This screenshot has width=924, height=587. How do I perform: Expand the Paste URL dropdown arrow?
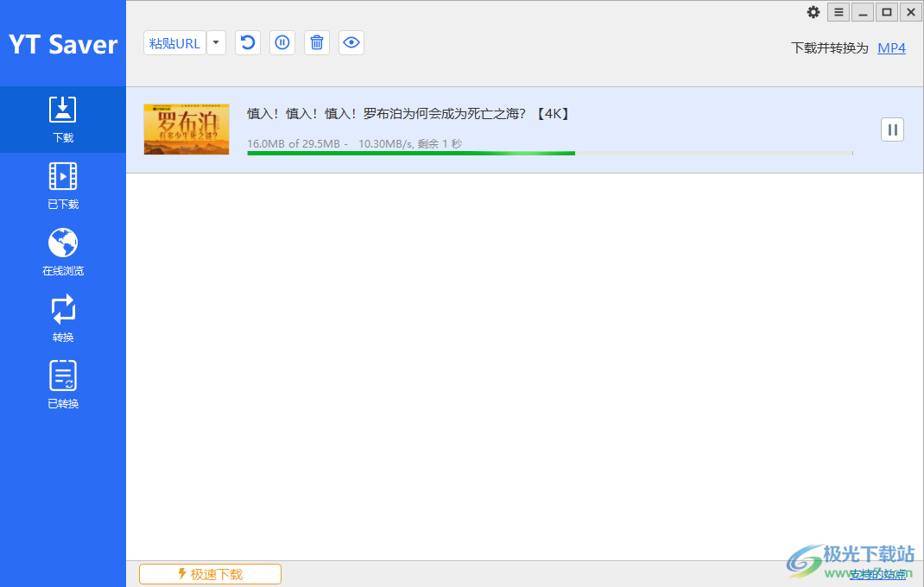click(216, 43)
